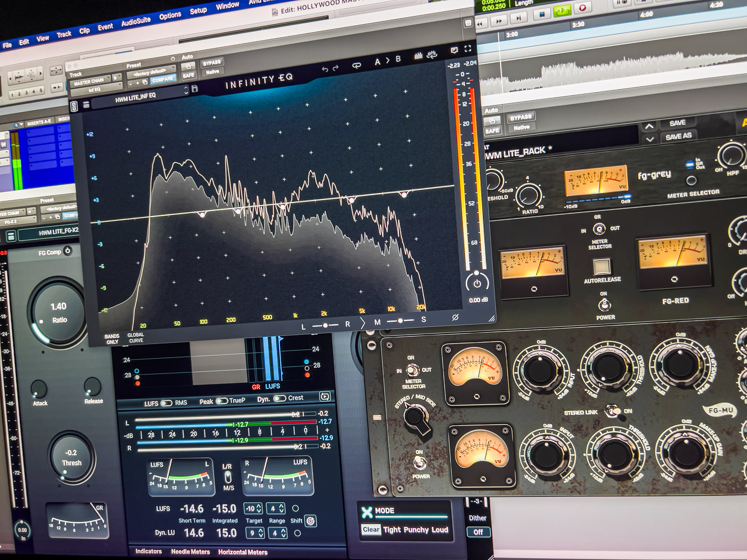Toggle the FG-RED Autorelease button
The image size is (747, 560).
click(601, 267)
